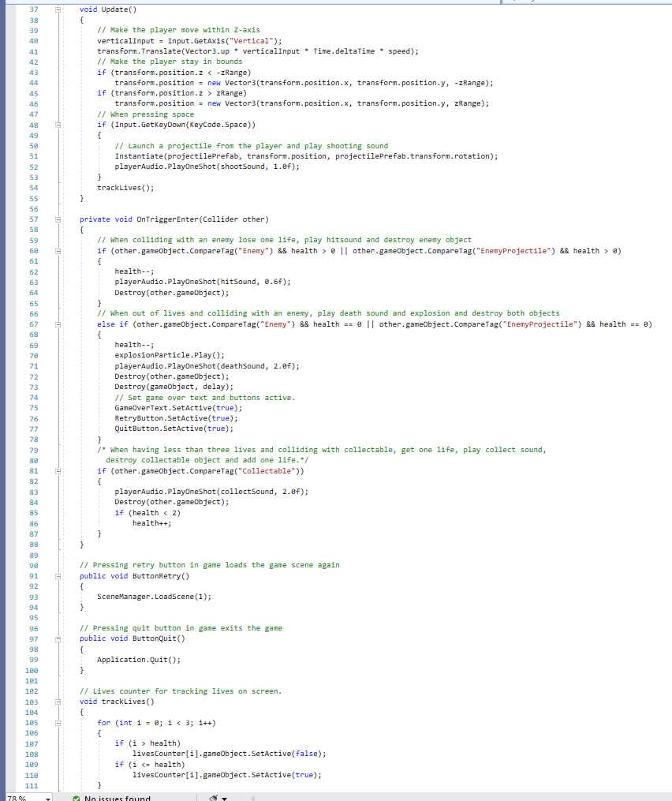Screen dimensions: 672x801
Task: Click 'QuitButton.SetActive(true);' on line 77
Action: [174, 429]
